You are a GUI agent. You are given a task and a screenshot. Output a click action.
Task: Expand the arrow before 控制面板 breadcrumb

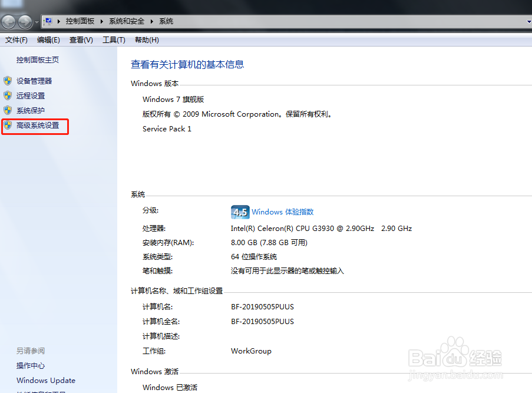click(x=59, y=21)
